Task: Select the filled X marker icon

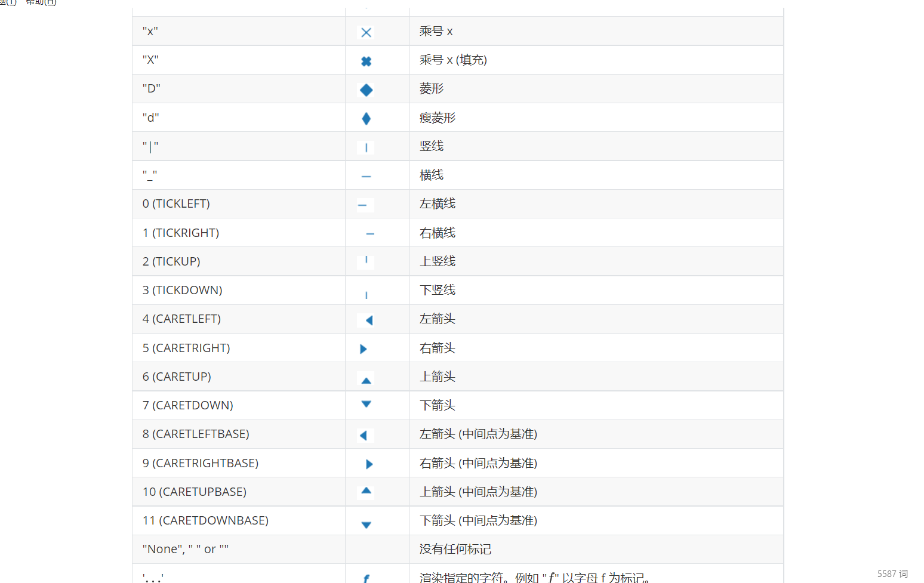Action: click(x=366, y=61)
